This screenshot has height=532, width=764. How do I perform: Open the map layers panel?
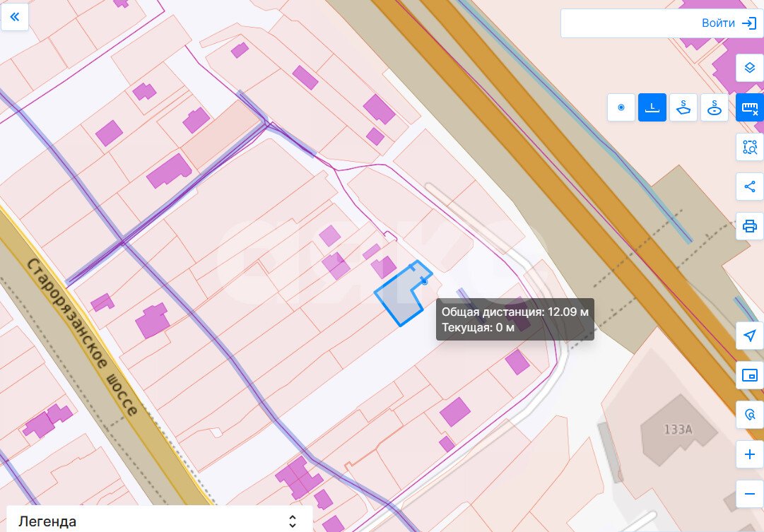point(749,67)
